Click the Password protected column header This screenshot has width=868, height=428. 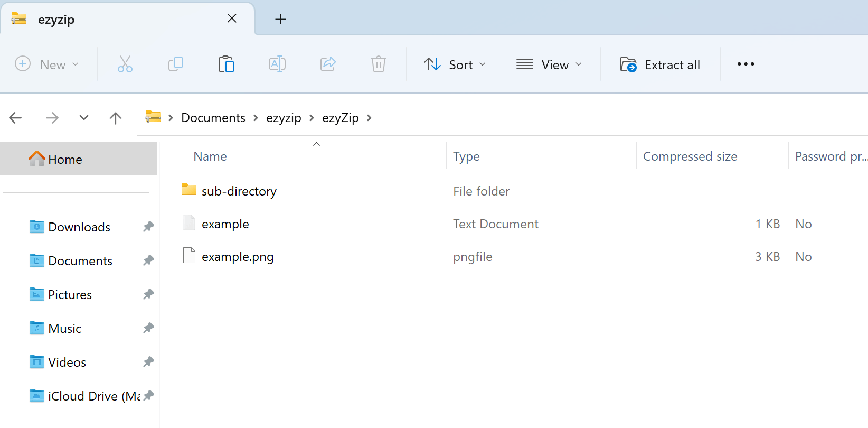click(831, 156)
